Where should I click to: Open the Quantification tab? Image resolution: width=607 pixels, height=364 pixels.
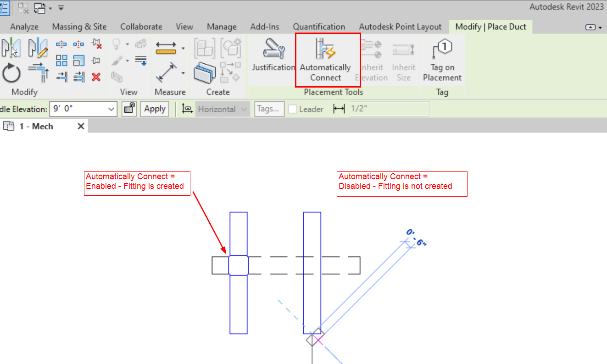point(319,27)
